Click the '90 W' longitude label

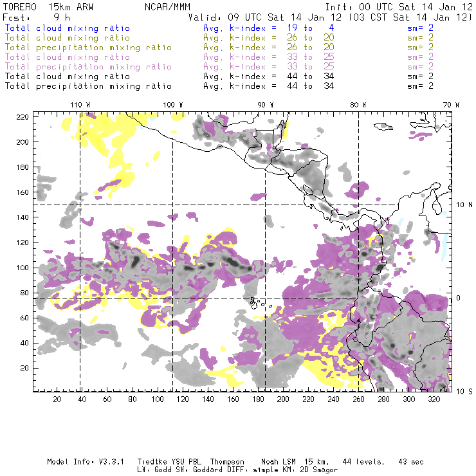tap(266, 105)
